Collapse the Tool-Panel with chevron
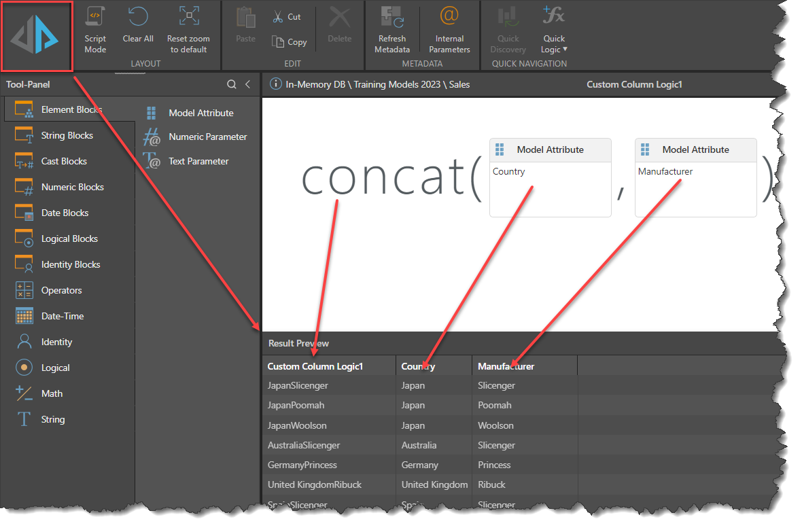This screenshot has height=532, width=802. coord(248,84)
